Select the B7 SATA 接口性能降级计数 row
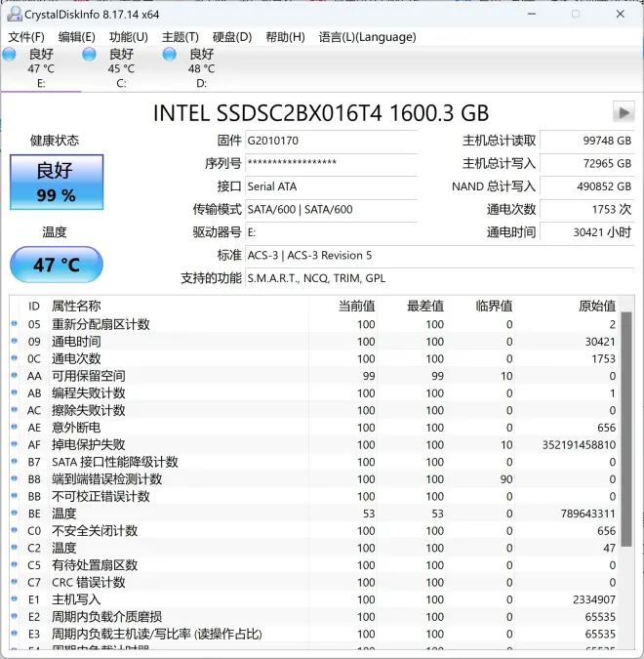 tap(314, 462)
